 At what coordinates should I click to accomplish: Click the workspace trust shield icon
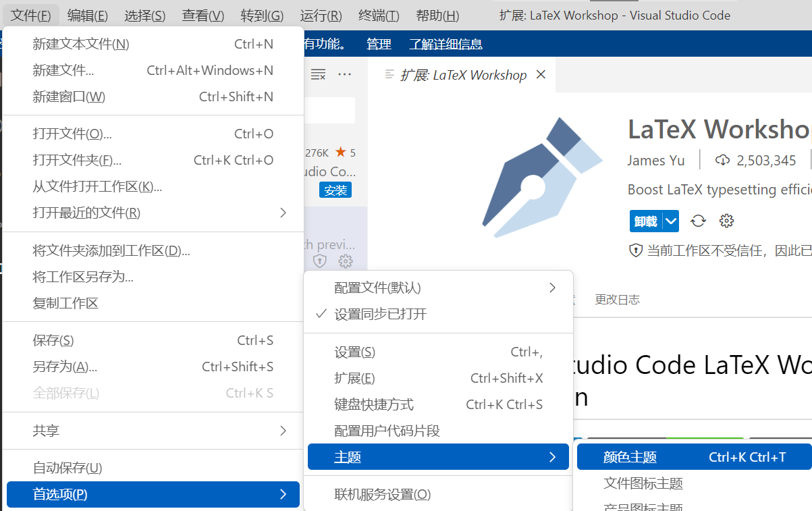[635, 250]
